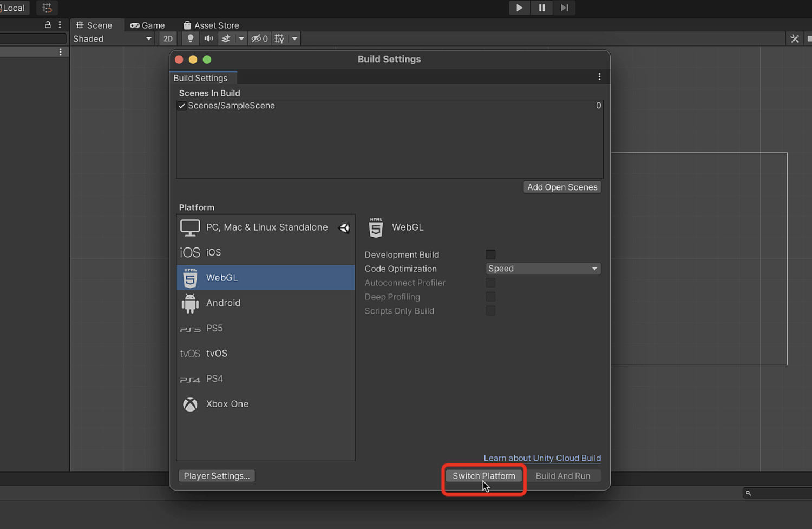Open the Code Optimization Speed dropdown

click(543, 269)
